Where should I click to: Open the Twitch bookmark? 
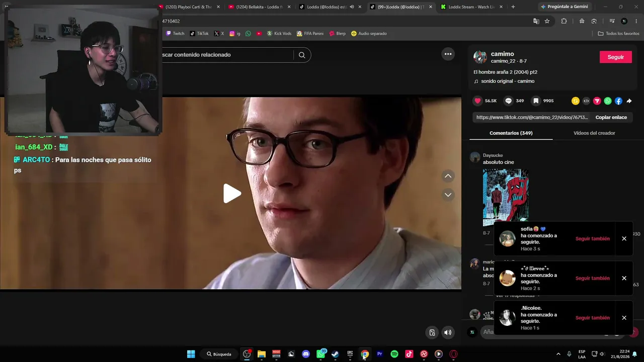click(176, 34)
